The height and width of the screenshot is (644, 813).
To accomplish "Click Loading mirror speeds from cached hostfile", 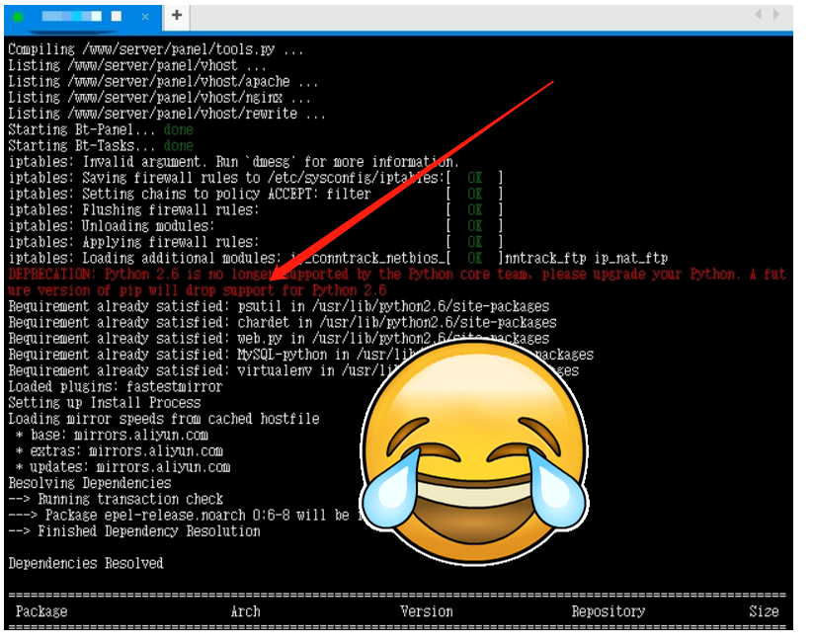I will click(163, 419).
